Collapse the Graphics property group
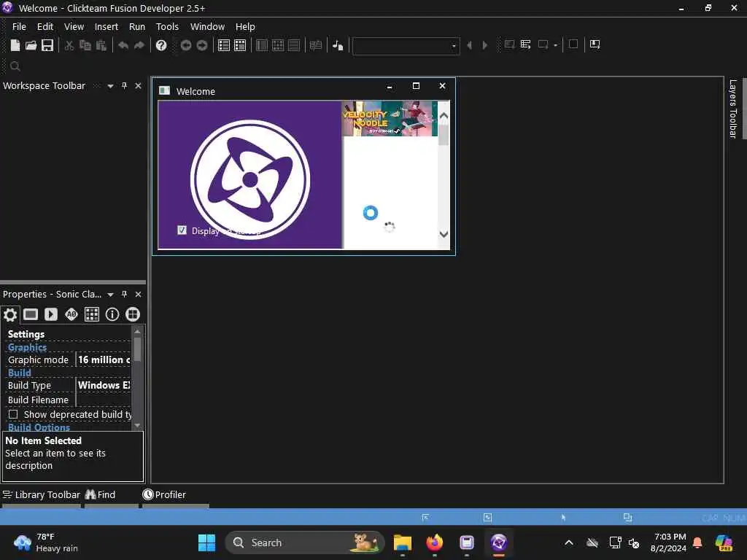Image resolution: width=747 pixels, height=560 pixels. click(27, 347)
